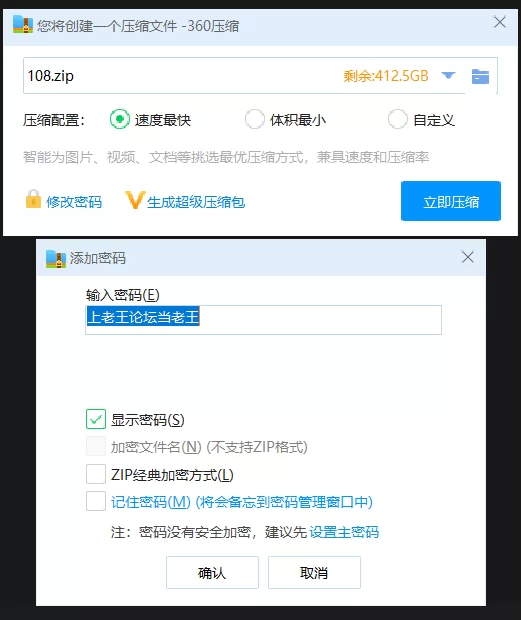Expand the save path dropdown arrow
This screenshot has width=521, height=620.
(x=448, y=75)
